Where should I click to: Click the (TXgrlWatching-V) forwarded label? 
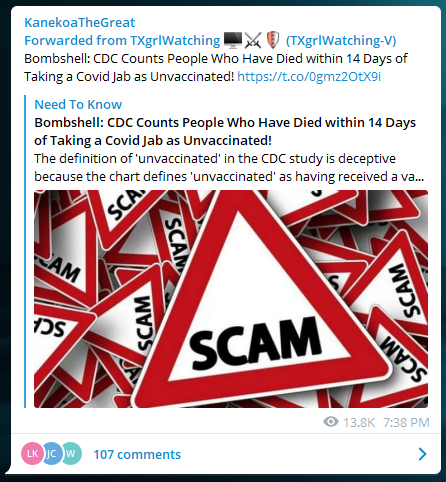pos(341,41)
